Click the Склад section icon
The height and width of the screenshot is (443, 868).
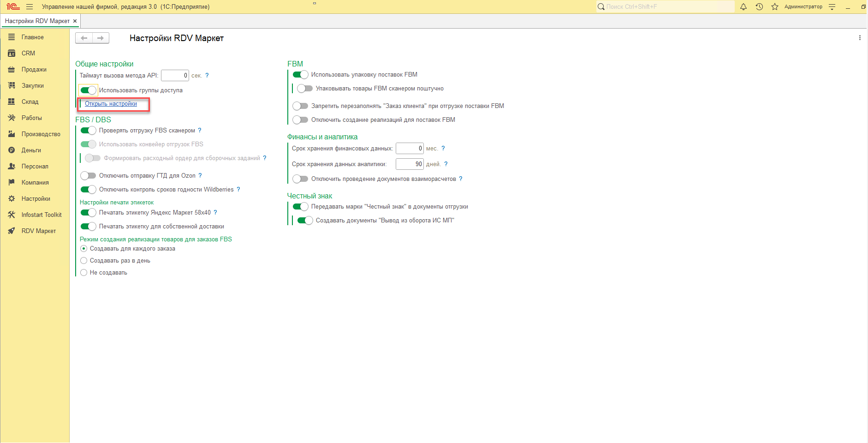click(x=12, y=102)
